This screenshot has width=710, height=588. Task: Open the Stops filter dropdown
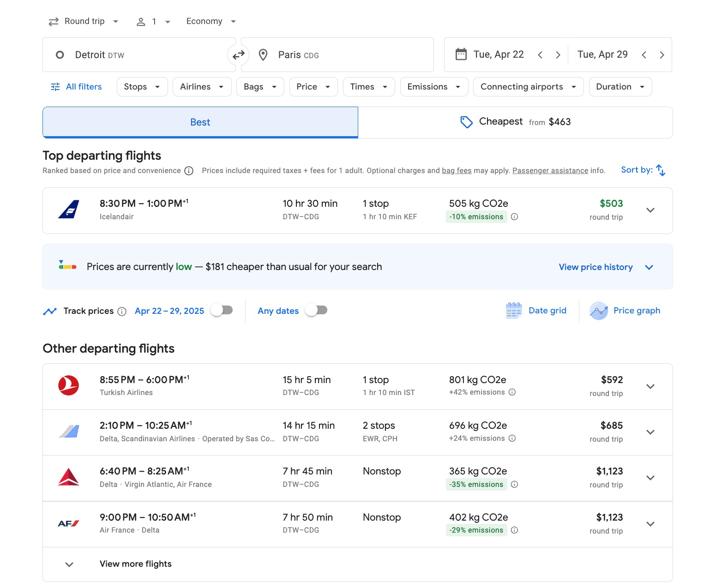click(x=142, y=86)
